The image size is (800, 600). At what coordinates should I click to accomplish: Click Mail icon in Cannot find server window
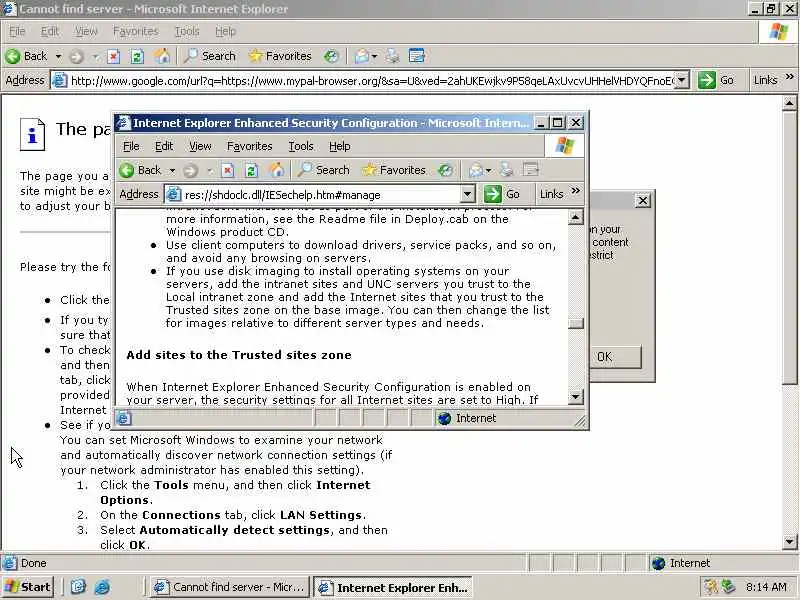[362, 56]
